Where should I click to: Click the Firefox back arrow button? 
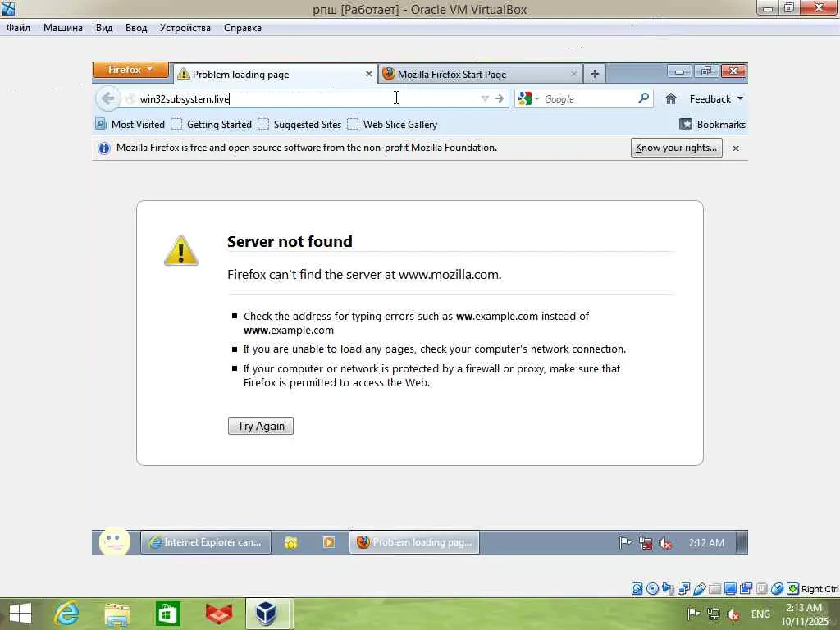[x=107, y=98]
